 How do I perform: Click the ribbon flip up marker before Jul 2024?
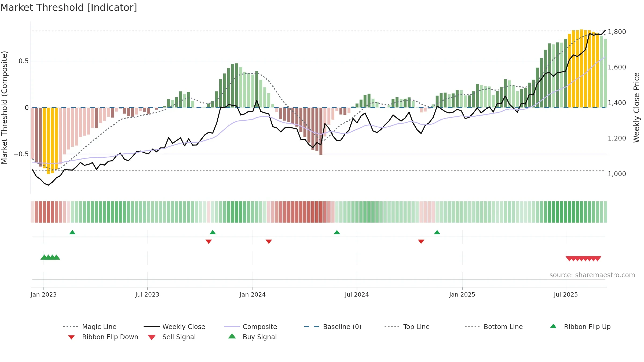click(x=337, y=232)
